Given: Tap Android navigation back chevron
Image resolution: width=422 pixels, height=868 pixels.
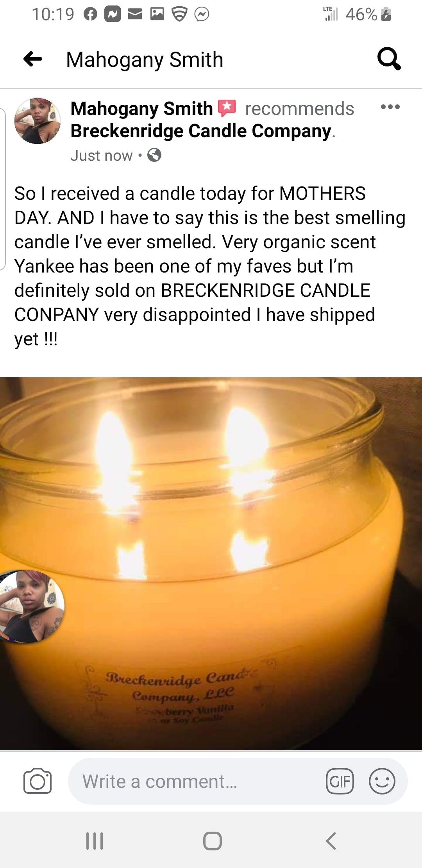Looking at the screenshot, I should click(x=331, y=841).
